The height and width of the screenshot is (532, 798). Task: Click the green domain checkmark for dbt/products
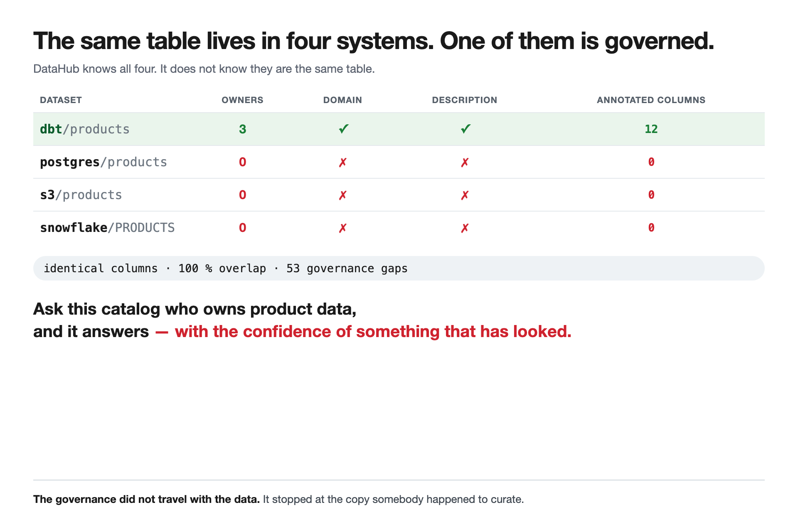(x=343, y=129)
